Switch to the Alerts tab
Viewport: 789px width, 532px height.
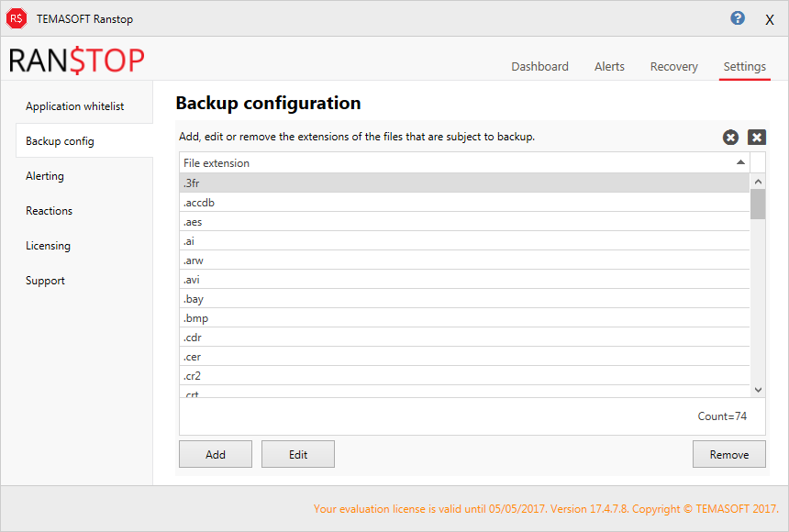point(609,66)
